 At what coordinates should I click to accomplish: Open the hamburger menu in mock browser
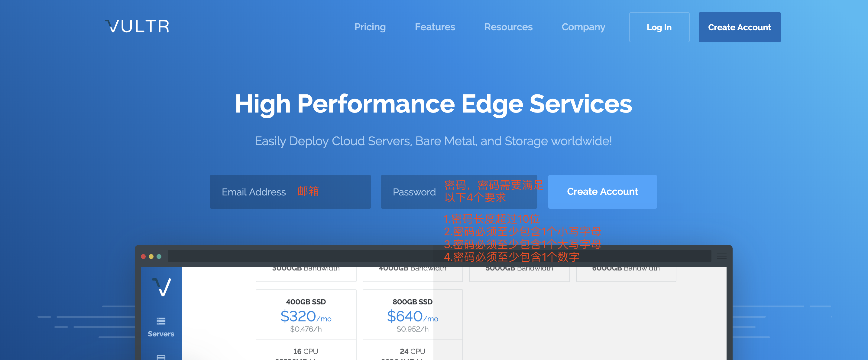point(721,257)
